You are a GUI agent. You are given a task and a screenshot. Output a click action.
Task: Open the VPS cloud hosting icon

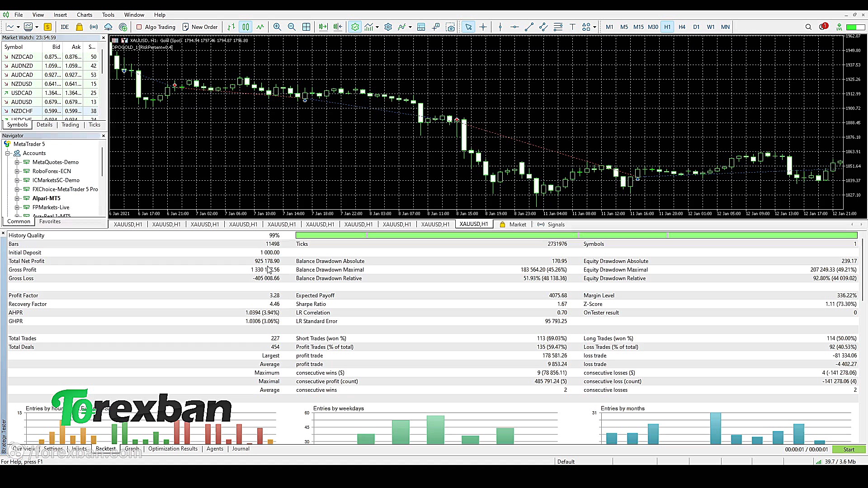(x=108, y=27)
